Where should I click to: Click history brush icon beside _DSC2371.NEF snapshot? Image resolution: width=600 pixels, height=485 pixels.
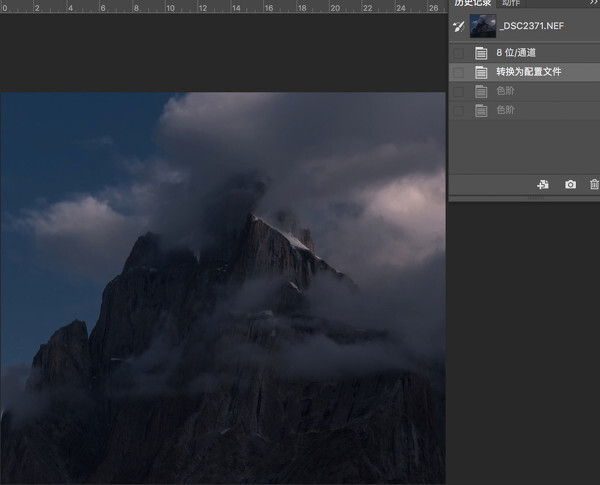click(458, 26)
